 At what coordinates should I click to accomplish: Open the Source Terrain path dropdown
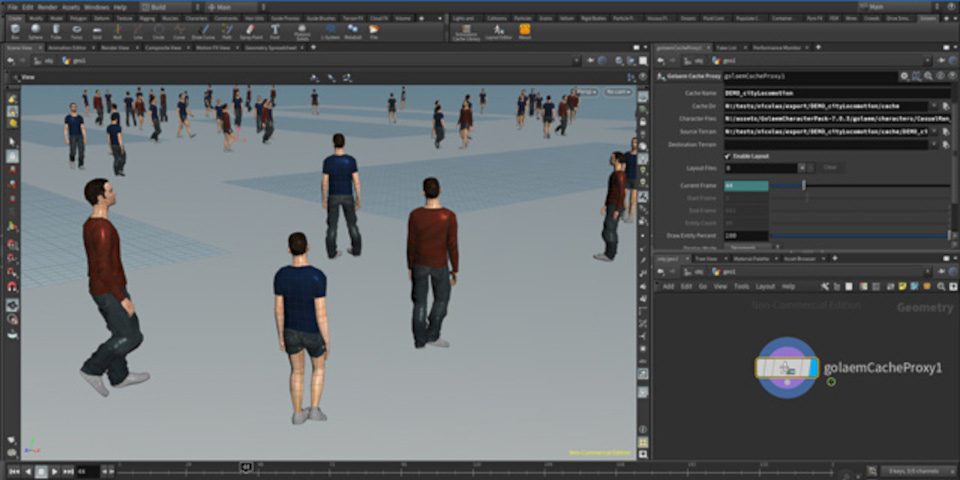934,132
